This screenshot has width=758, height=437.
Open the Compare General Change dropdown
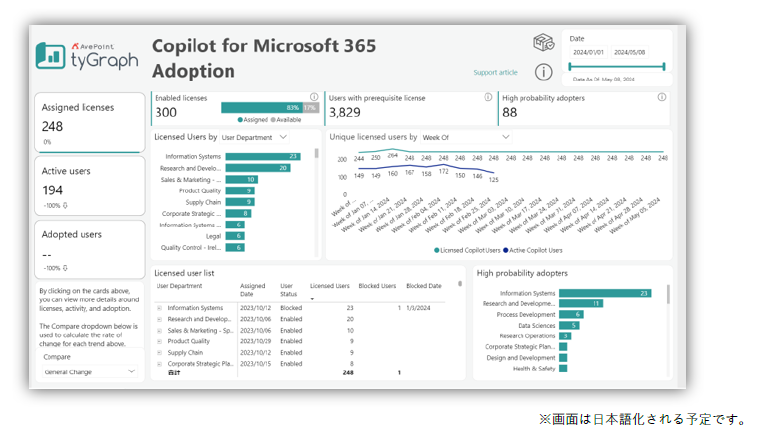tap(89, 372)
